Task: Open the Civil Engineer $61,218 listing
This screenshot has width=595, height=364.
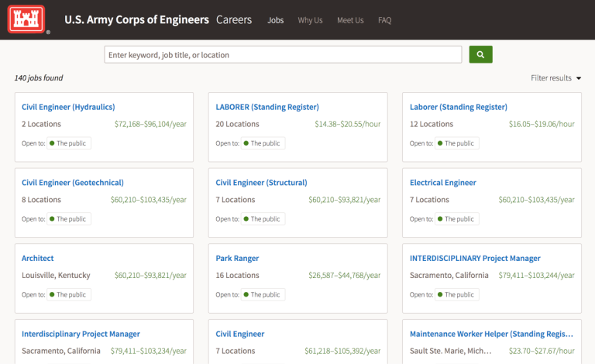Action: (x=240, y=334)
